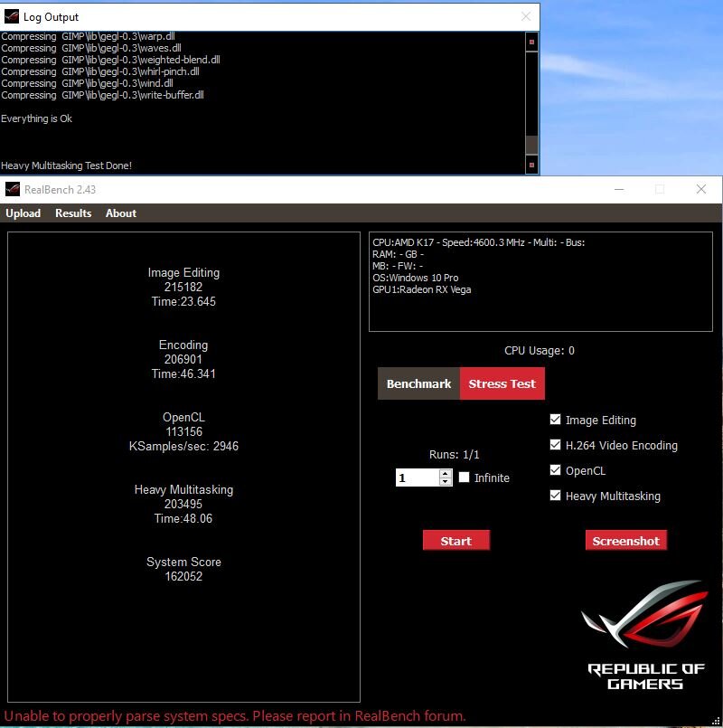Enable the Infinite runs checkbox
Viewport: 723px width, 728px height.
[464, 477]
